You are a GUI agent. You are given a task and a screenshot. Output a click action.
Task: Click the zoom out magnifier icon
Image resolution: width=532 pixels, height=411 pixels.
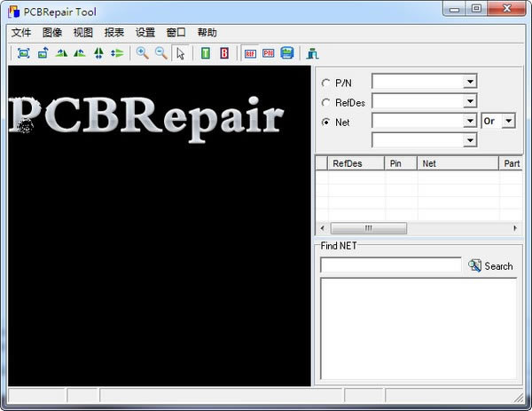161,53
